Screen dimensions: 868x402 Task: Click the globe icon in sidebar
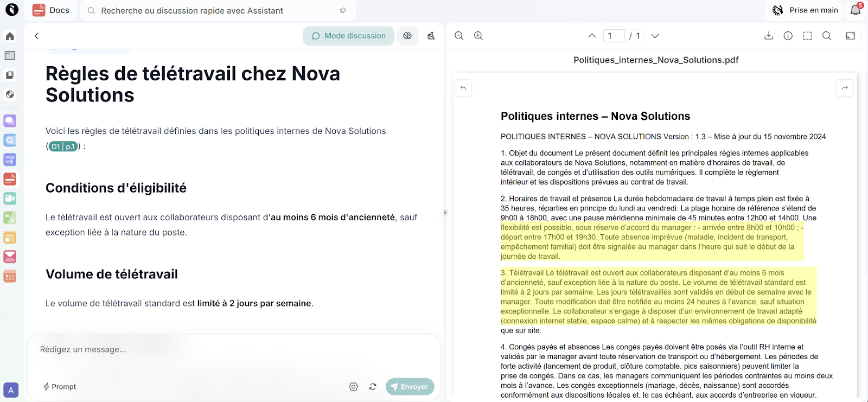(10, 94)
